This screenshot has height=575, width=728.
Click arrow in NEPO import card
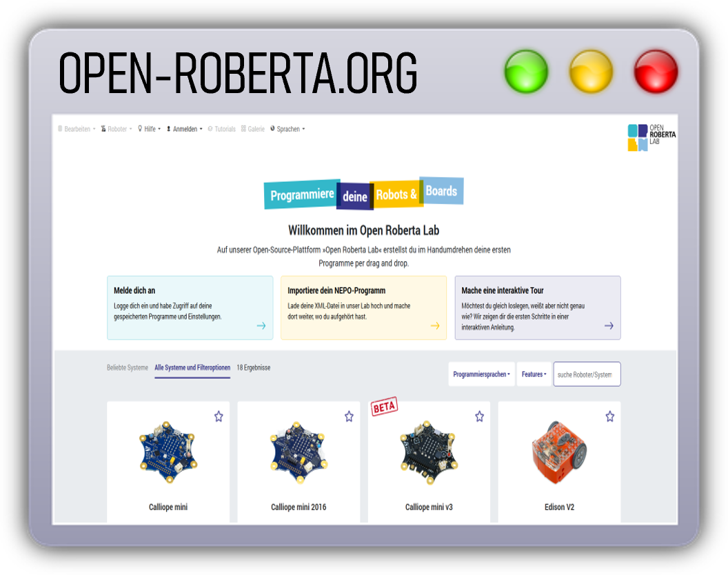tap(434, 326)
